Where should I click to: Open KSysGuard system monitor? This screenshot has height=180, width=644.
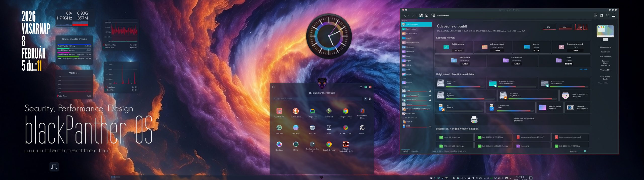click(x=279, y=144)
